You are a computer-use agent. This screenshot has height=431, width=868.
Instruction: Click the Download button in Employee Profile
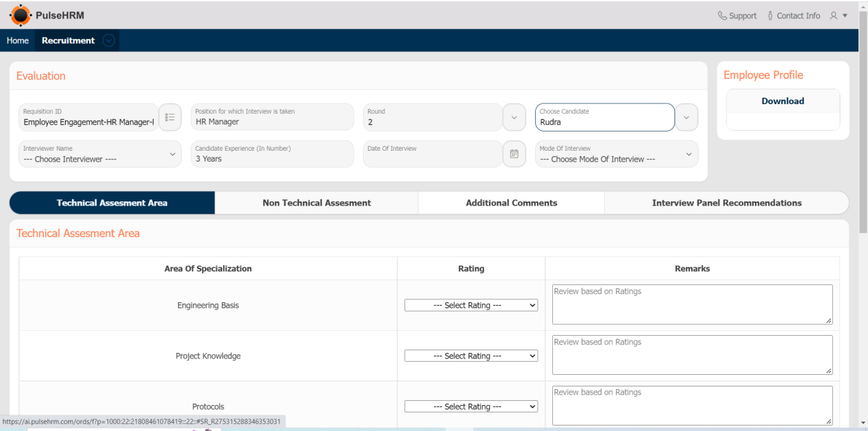782,101
